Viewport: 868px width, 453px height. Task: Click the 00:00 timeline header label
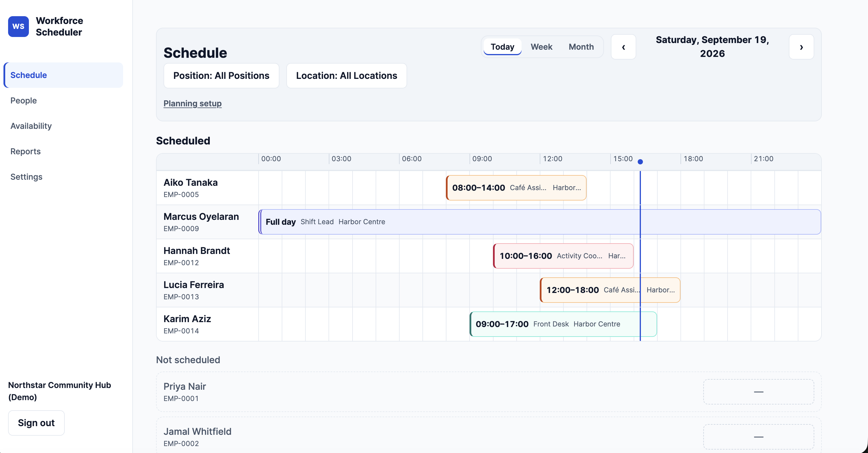271,159
